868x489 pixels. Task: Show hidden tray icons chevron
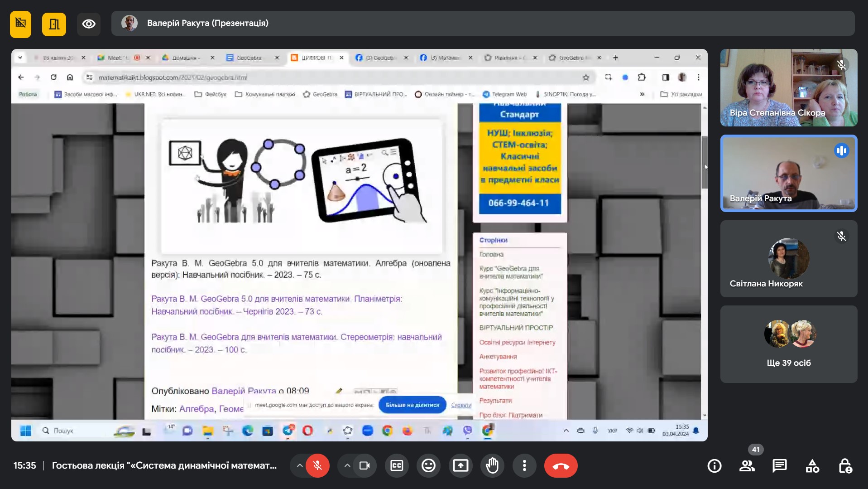pyautogui.click(x=566, y=431)
